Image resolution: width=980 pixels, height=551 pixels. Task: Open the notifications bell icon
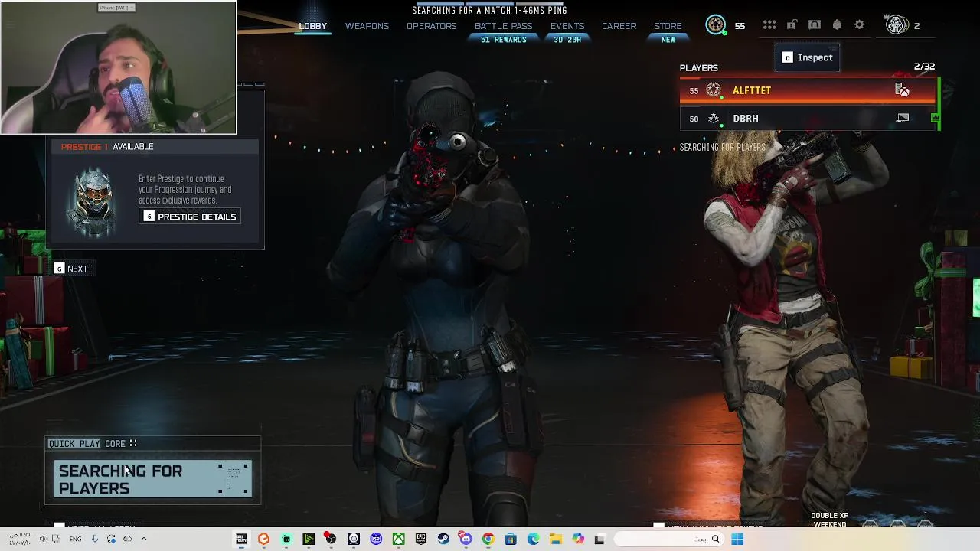[x=837, y=25]
